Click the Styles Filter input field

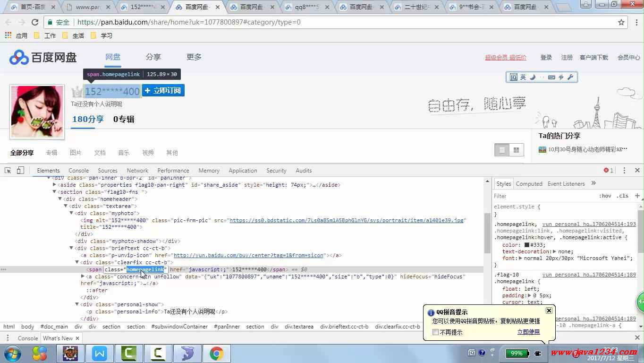pos(543,196)
